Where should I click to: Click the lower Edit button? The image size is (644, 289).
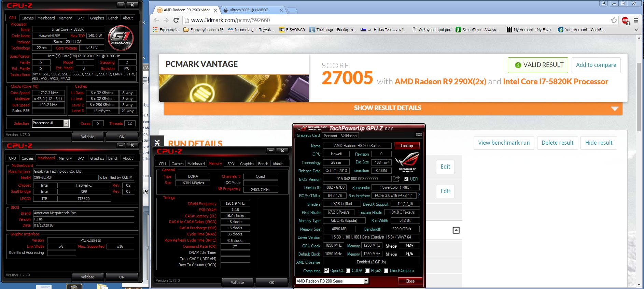[x=445, y=191]
